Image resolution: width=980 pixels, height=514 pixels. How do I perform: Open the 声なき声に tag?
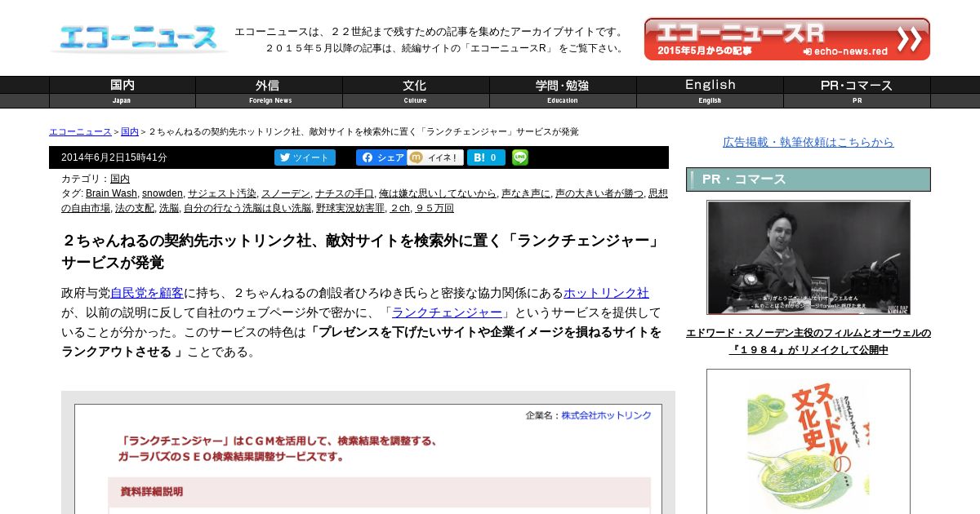point(526,193)
